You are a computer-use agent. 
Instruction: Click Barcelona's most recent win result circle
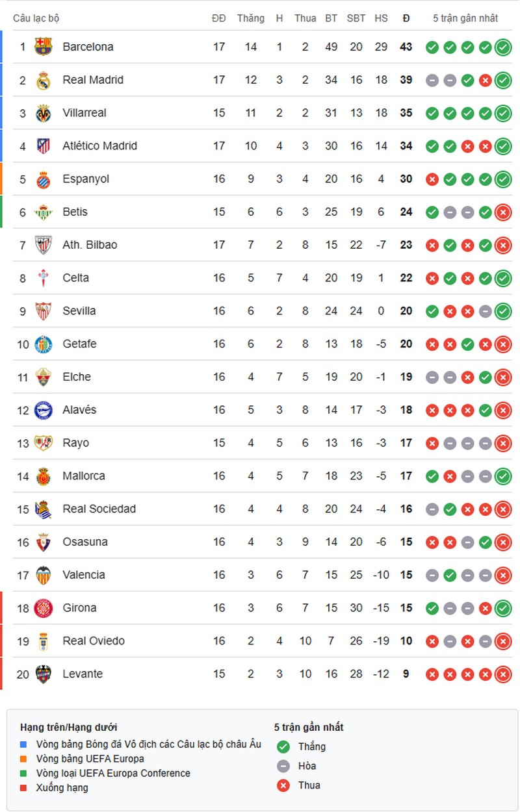pos(502,47)
